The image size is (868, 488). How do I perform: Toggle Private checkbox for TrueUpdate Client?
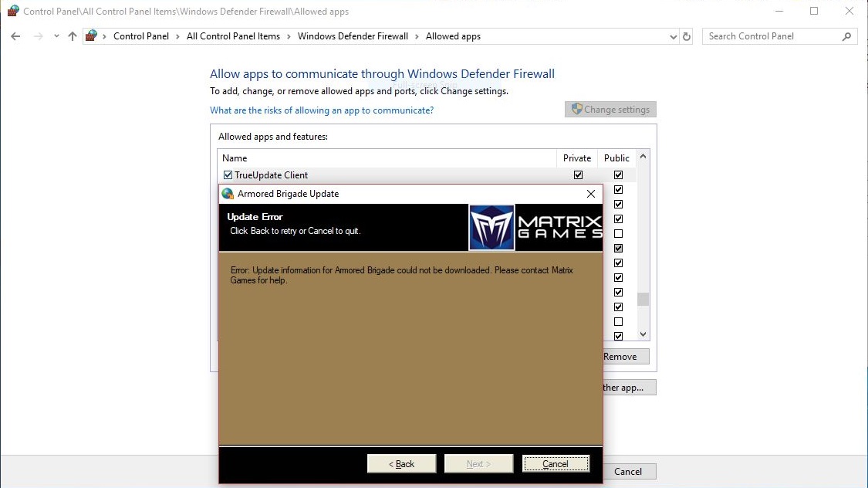coord(578,175)
